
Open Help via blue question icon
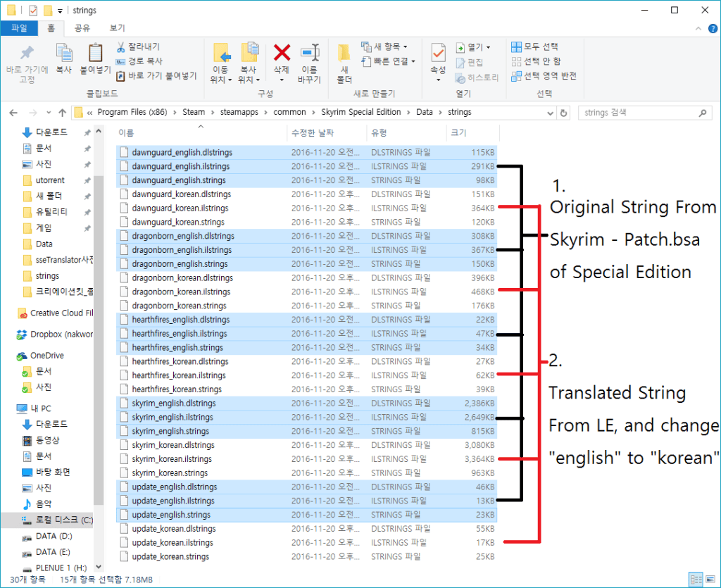713,28
